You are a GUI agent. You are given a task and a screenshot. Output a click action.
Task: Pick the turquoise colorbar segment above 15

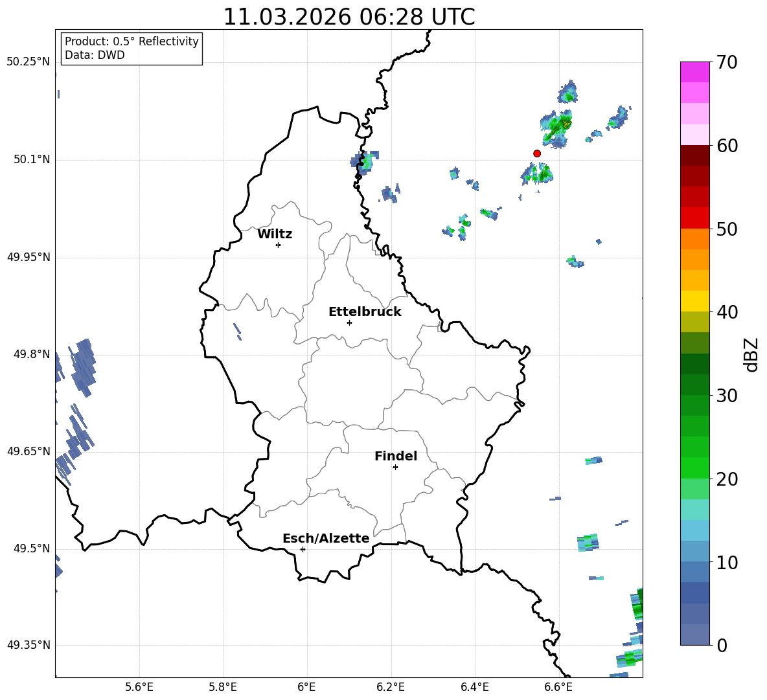point(694,510)
